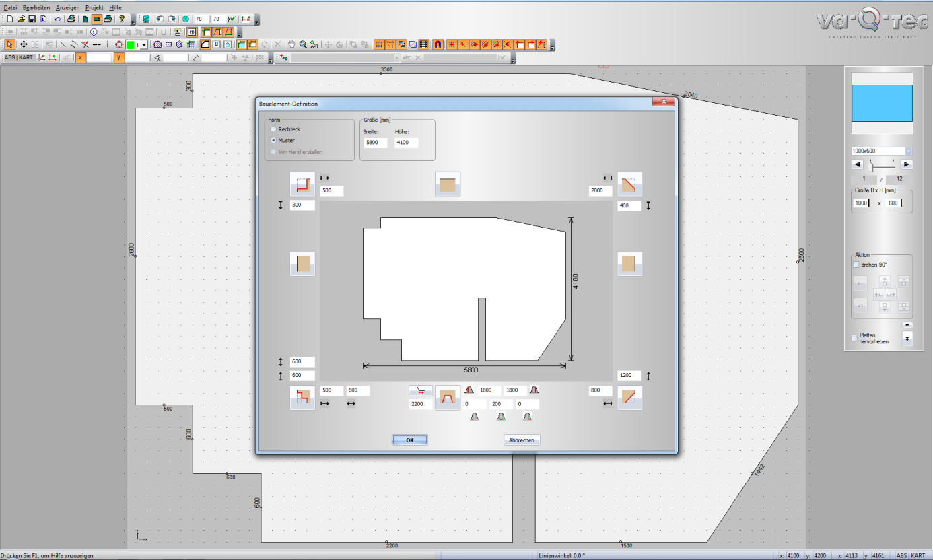Click the top-left height field 300
The height and width of the screenshot is (560, 933).
(302, 205)
